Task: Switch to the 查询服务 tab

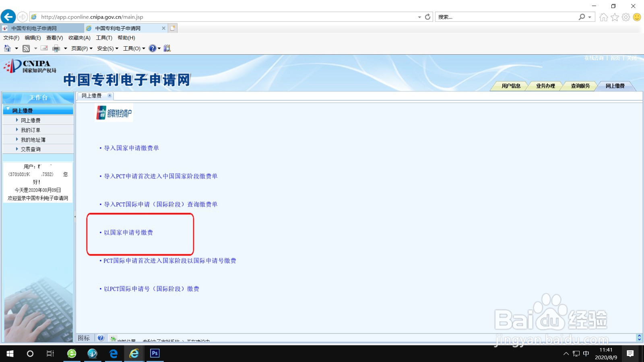Action: point(580,86)
